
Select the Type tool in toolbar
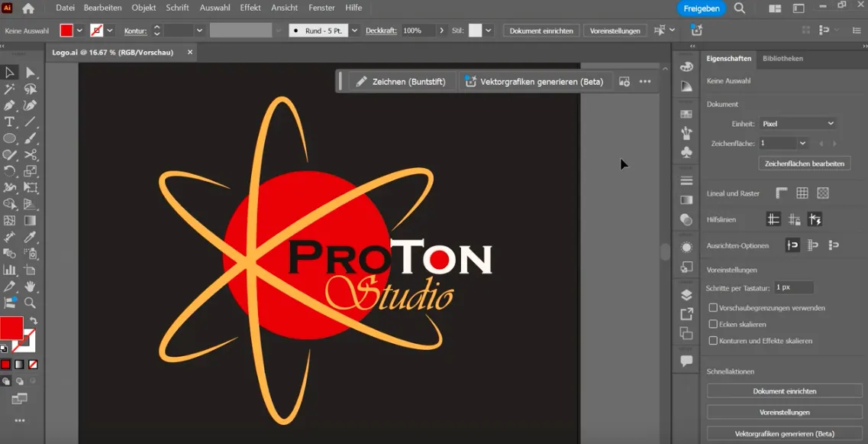[x=9, y=122]
